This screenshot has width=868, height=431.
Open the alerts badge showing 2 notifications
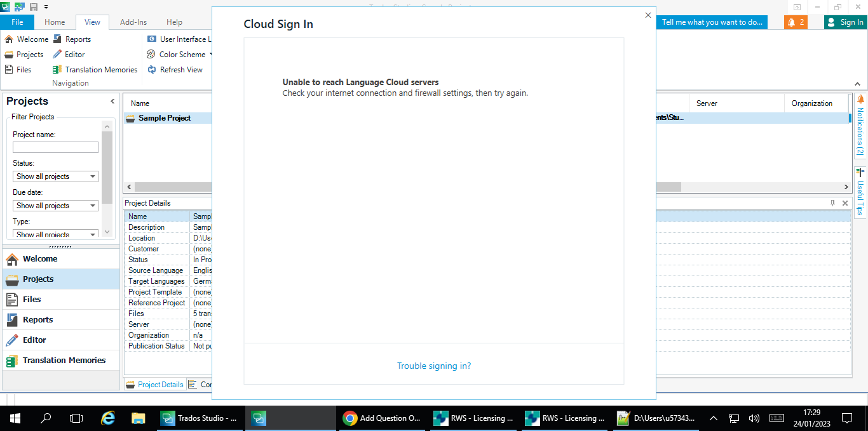[x=796, y=22]
